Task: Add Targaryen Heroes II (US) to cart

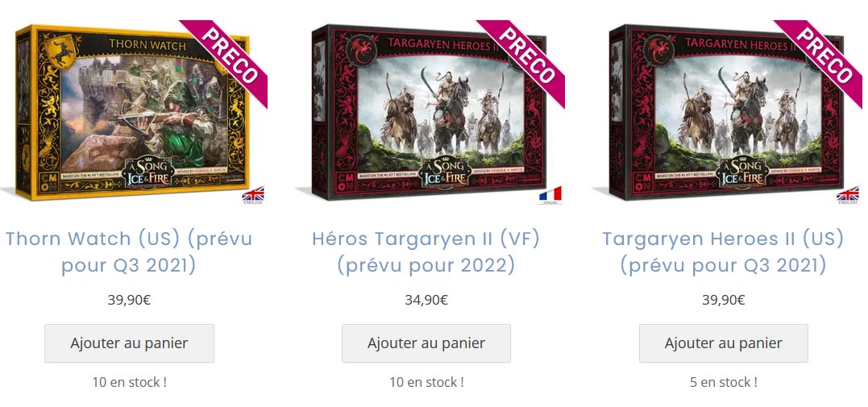Action: [724, 343]
